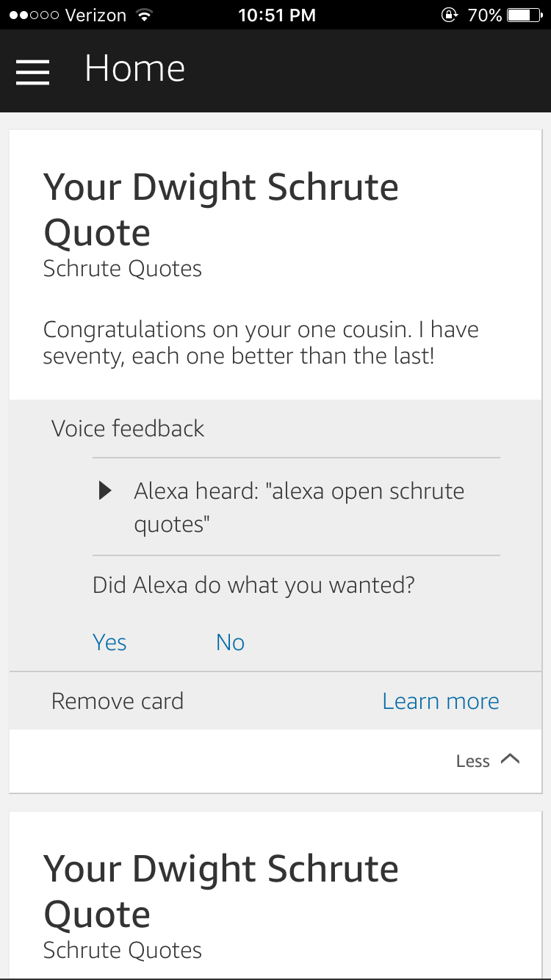Viewport: 551px width, 980px height.
Task: Tap the cousin quote text
Action: tap(261, 343)
